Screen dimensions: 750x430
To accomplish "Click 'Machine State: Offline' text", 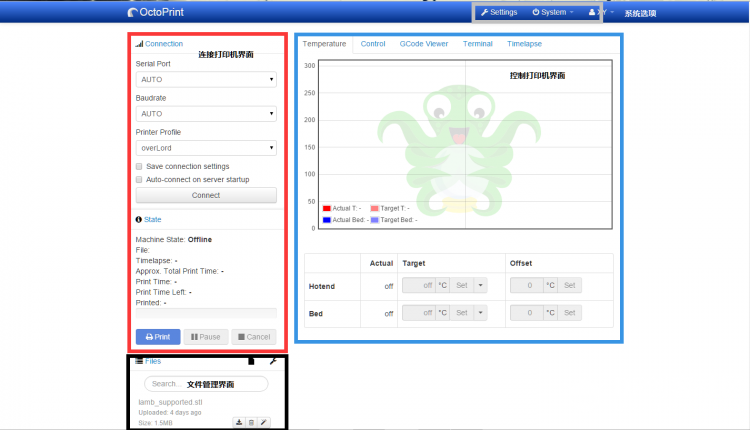I will 174,240.
